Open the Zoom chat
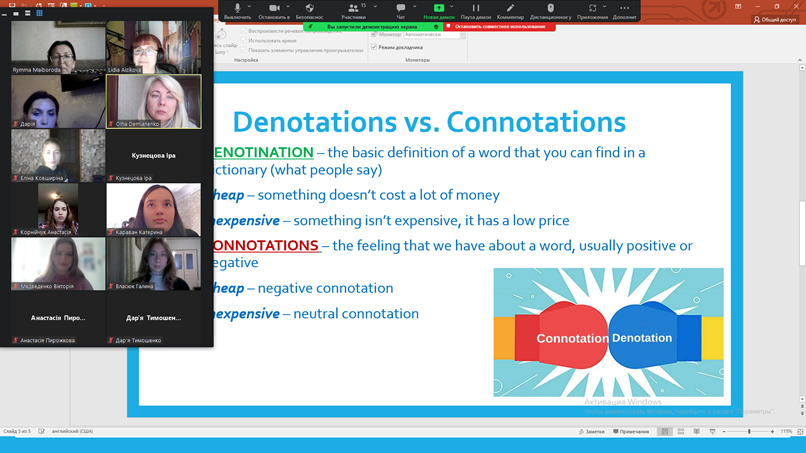 pos(400,9)
